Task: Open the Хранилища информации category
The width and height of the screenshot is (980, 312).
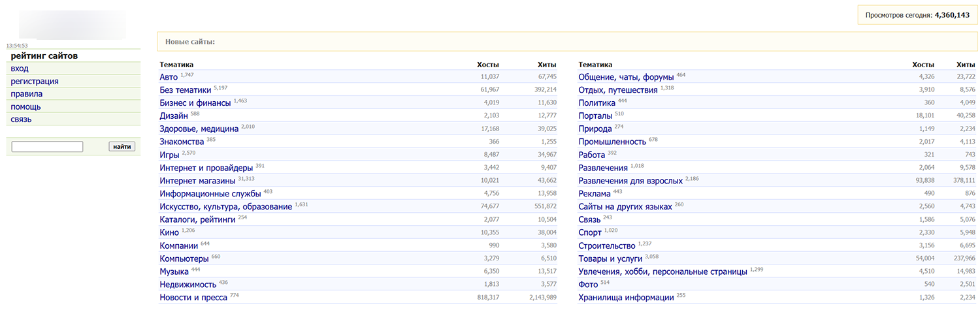Action: [626, 298]
